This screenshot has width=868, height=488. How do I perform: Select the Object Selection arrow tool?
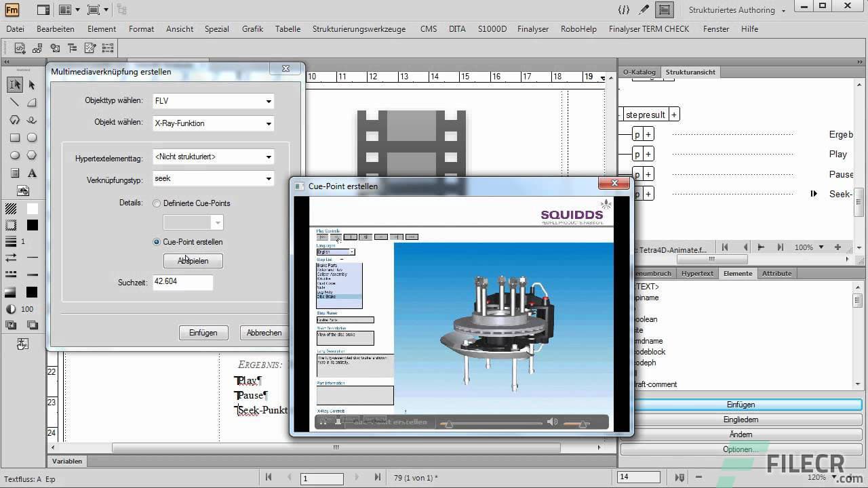point(32,85)
